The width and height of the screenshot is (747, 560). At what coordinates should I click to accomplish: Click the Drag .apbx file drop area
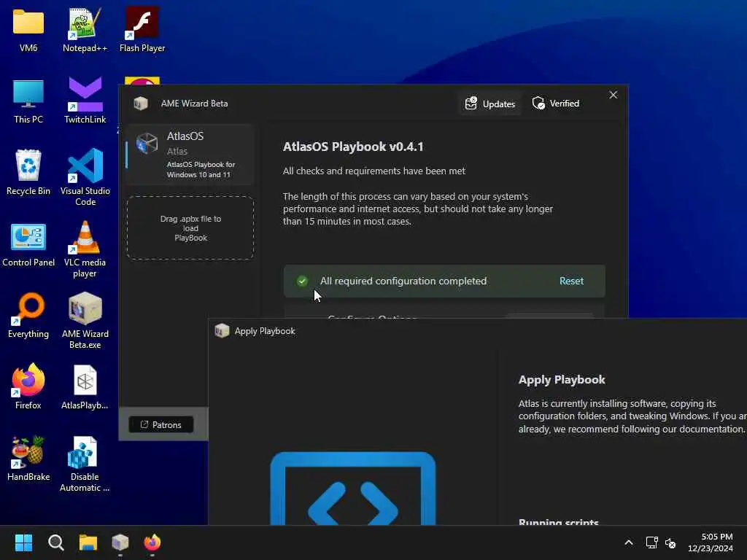[x=190, y=228]
